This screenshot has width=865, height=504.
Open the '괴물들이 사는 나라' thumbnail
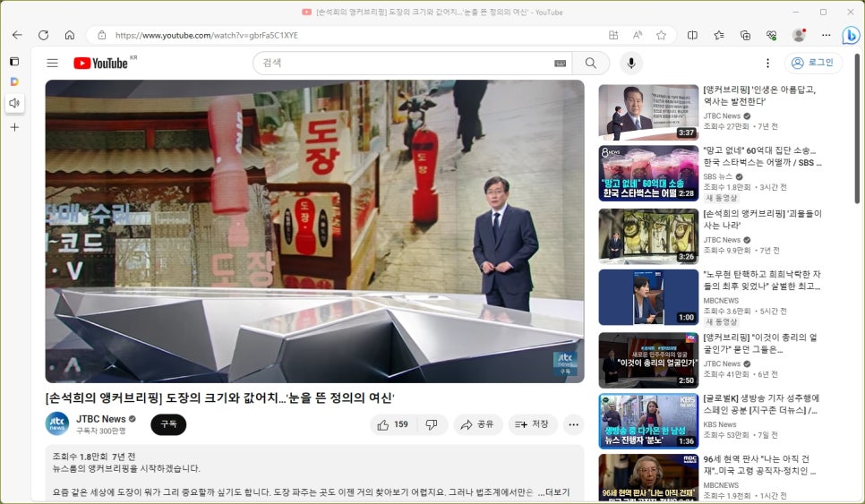pos(648,236)
